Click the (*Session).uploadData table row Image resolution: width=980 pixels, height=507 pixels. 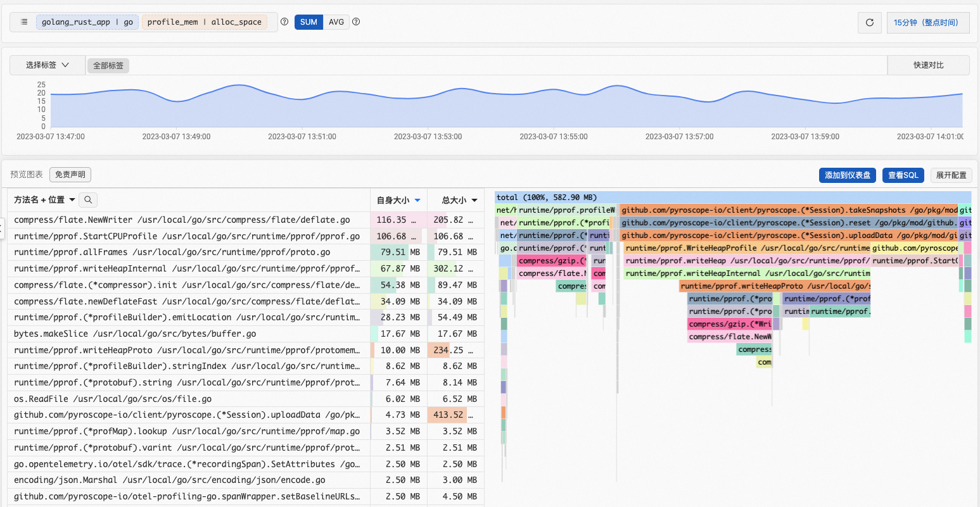[x=246, y=415]
